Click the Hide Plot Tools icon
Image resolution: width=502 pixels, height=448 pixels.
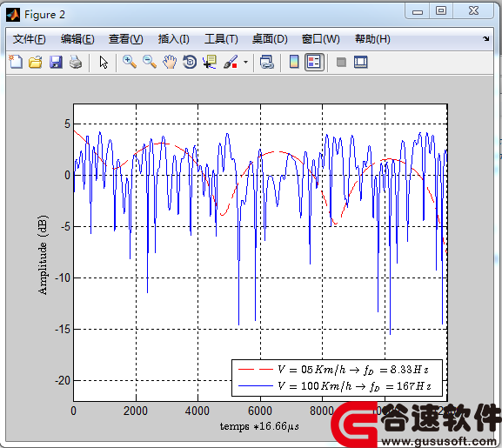tap(341, 62)
